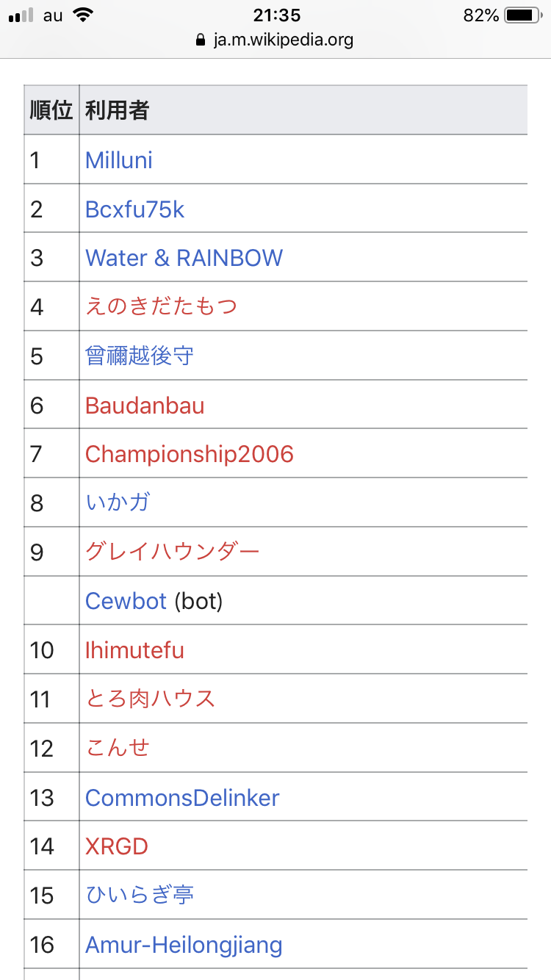Screen dimensions: 551x980
Task: Open いかガ user page
Action: 118,503
